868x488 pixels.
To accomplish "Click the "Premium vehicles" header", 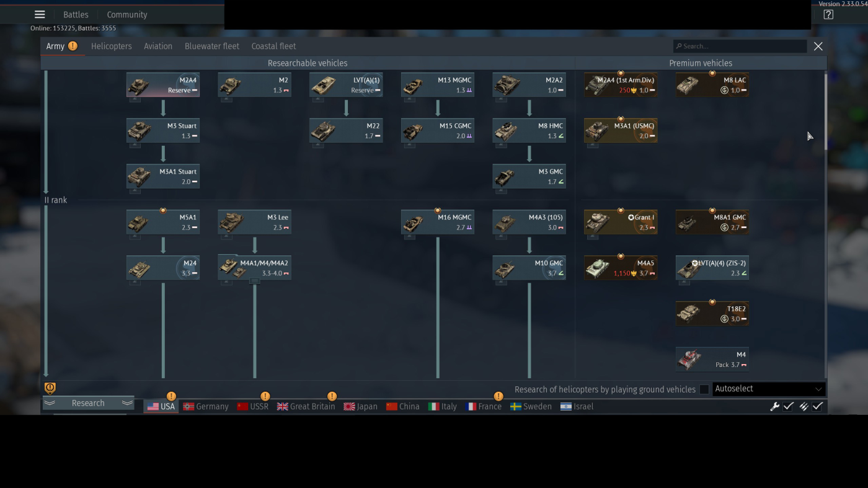I will click(x=701, y=63).
